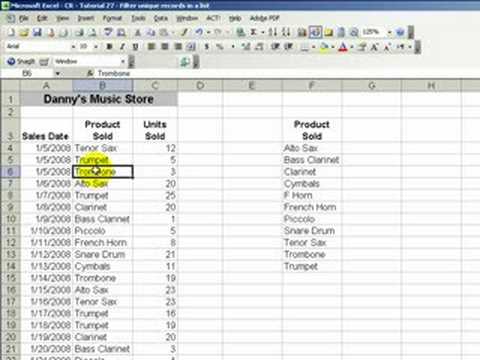Apply Currency style dollar icon

point(207,47)
